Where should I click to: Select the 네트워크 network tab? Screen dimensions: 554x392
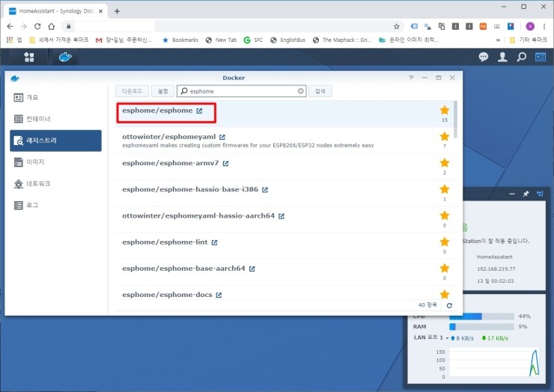56,183
